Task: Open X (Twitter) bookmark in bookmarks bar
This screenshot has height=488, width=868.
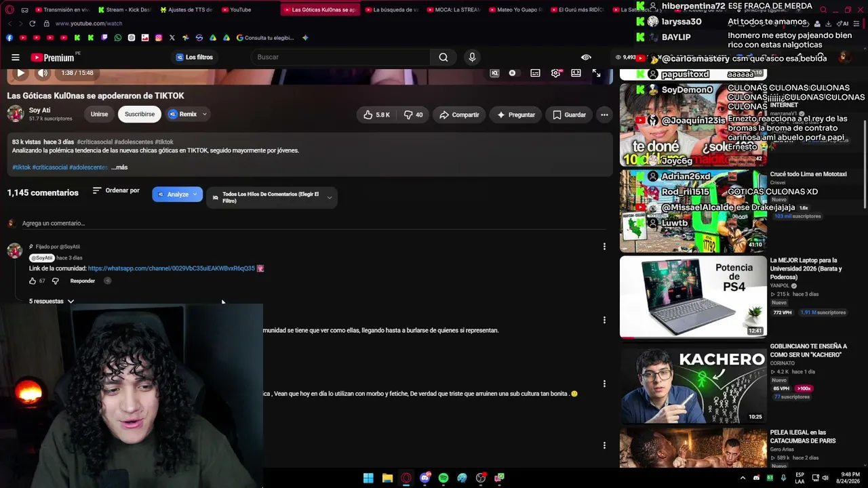Action: [x=172, y=38]
